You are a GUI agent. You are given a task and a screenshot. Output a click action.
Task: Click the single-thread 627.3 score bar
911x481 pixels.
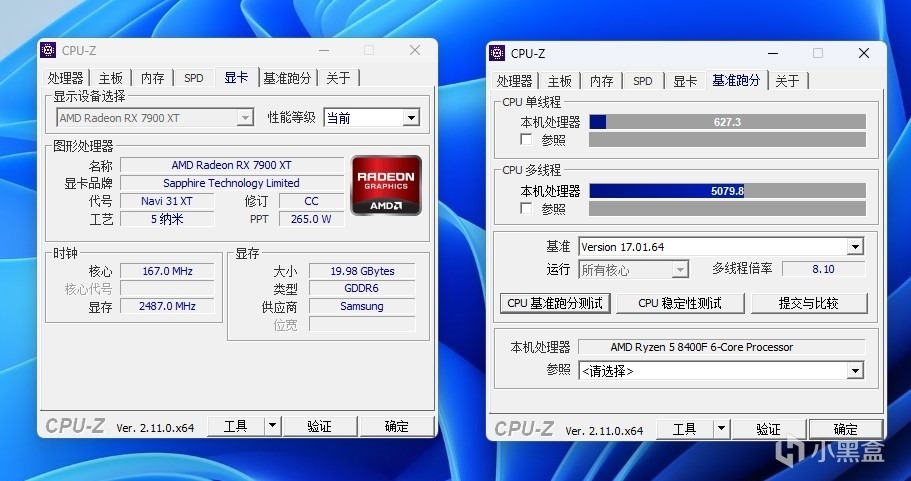coord(727,122)
